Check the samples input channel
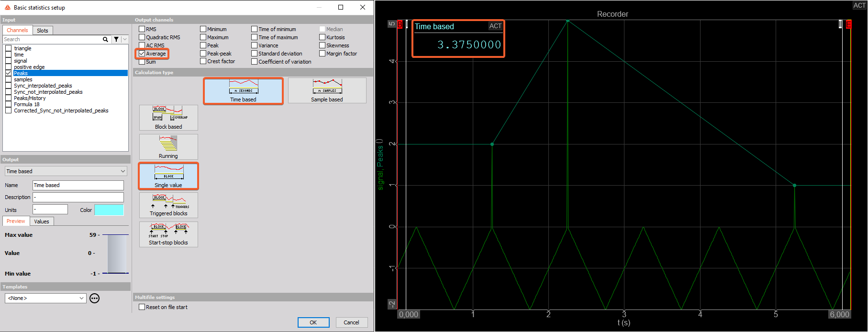Viewport: 868px width, 332px height. (x=9, y=79)
